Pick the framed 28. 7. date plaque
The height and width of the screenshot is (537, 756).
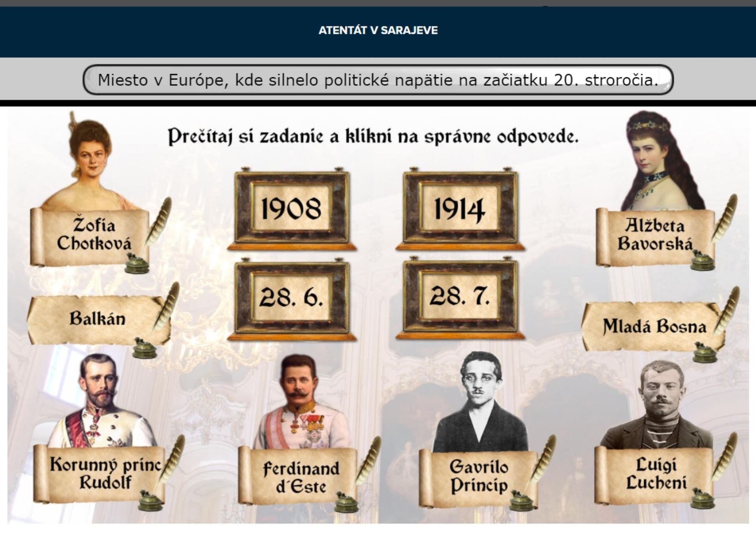pyautogui.click(x=460, y=298)
